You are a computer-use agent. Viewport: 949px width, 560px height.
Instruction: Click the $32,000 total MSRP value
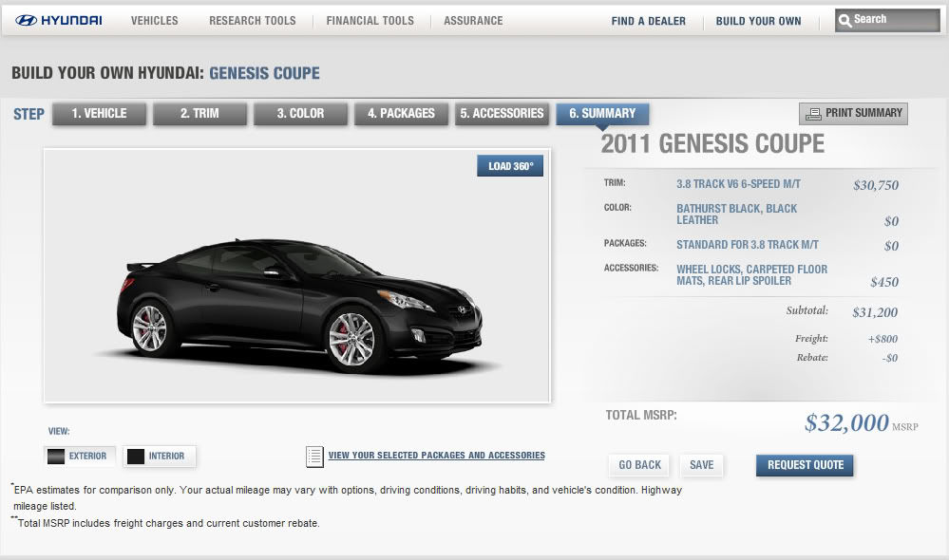coord(846,422)
